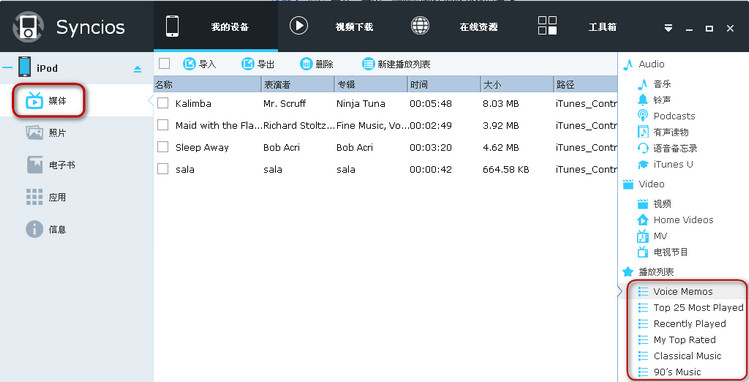Select the Kalimba track name
This screenshot has width=749, height=382.
click(x=193, y=104)
